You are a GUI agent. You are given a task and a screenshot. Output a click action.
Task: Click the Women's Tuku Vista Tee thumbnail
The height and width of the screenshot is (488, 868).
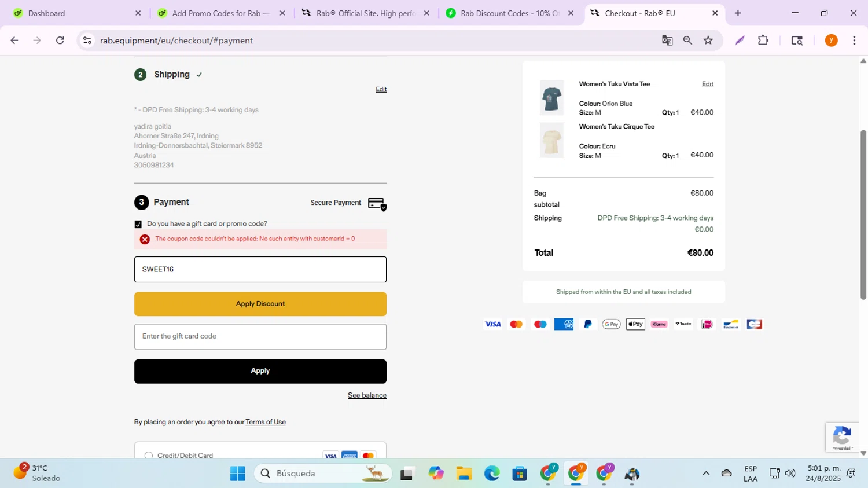pos(551,98)
